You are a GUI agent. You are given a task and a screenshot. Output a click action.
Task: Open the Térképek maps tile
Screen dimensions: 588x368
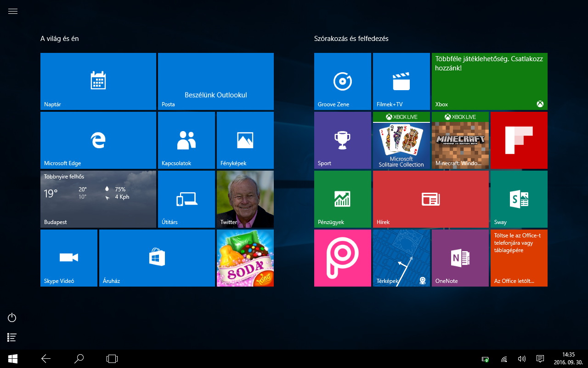pos(401,258)
